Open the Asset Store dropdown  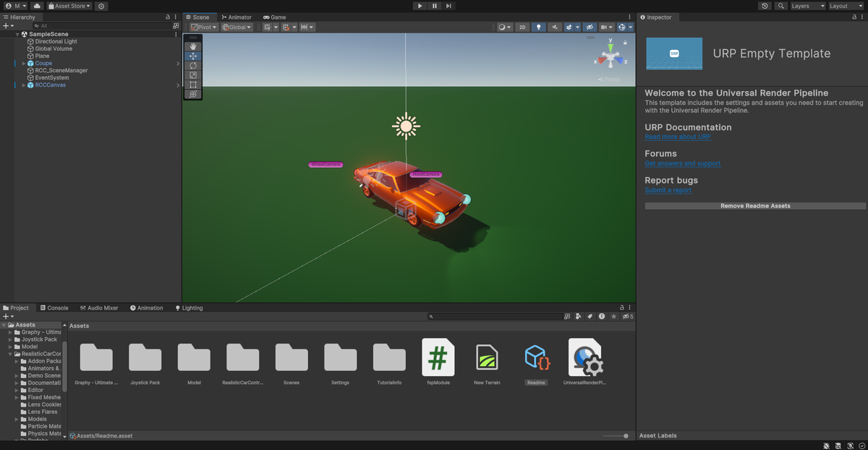tap(69, 6)
